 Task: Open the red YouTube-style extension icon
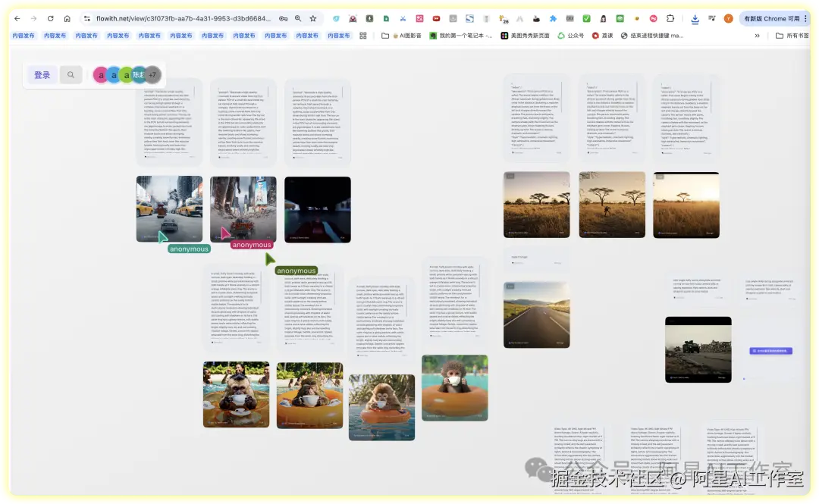click(436, 18)
